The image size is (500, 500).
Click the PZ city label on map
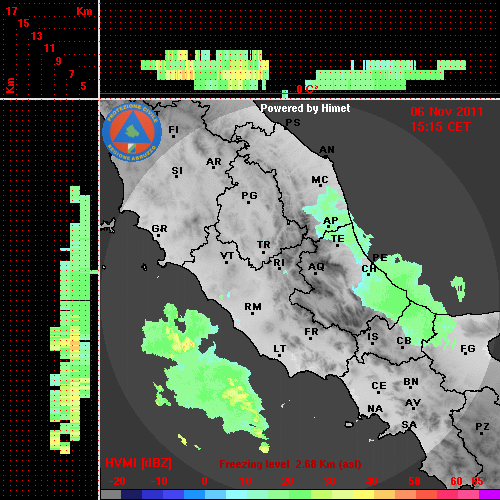482,427
